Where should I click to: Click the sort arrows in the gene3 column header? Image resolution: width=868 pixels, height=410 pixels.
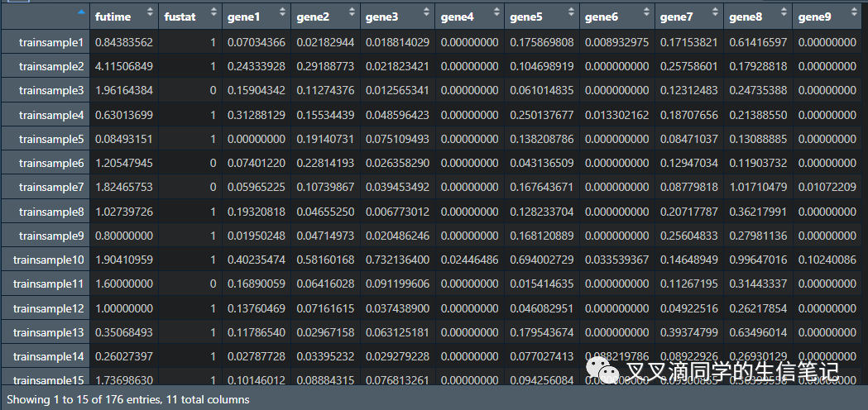(427, 12)
